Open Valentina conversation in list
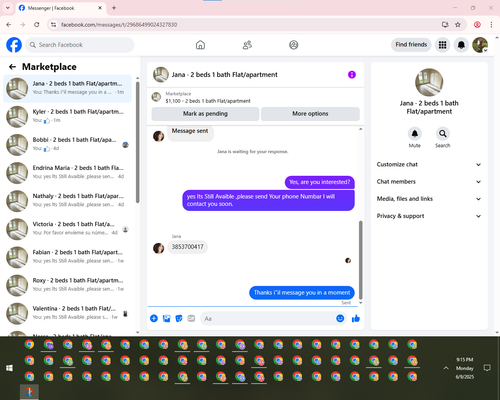Image resolution: width=500 pixels, height=400 pixels. point(67,313)
